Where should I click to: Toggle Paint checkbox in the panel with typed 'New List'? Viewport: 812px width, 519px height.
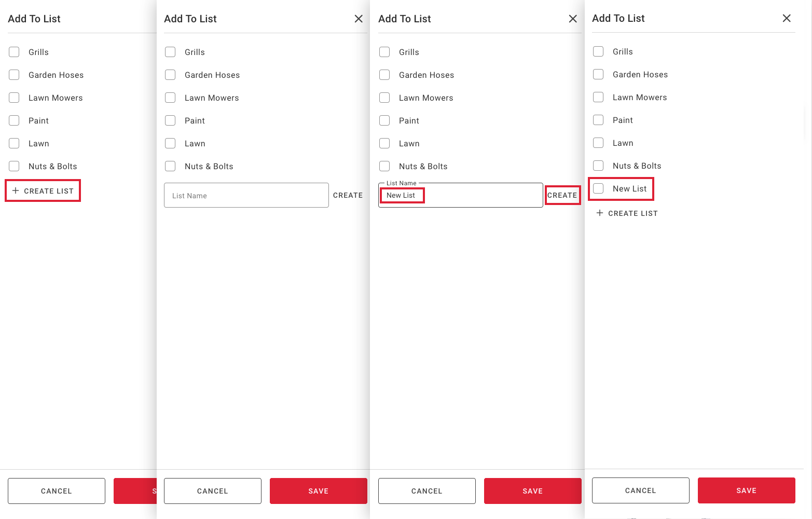384,120
